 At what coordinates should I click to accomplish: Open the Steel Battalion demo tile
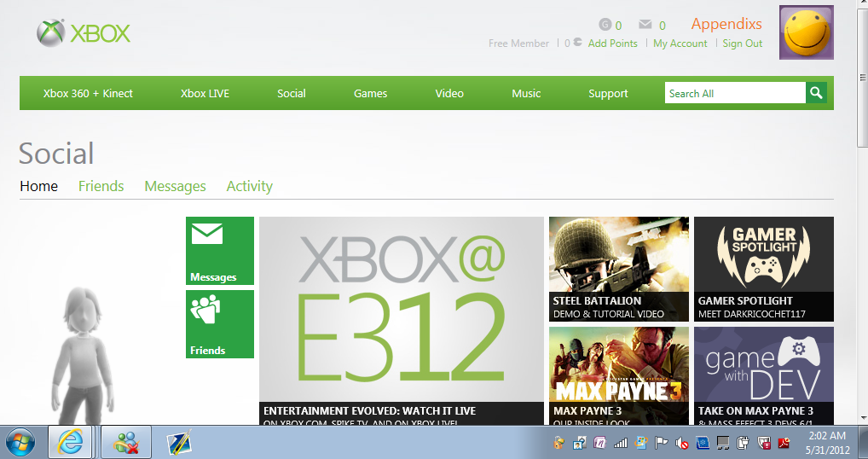point(619,269)
